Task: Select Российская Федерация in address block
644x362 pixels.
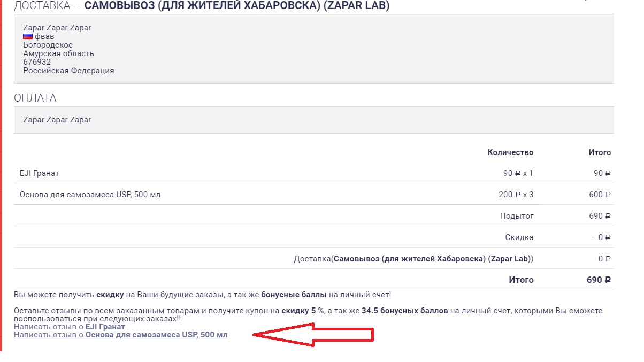Action: point(68,71)
